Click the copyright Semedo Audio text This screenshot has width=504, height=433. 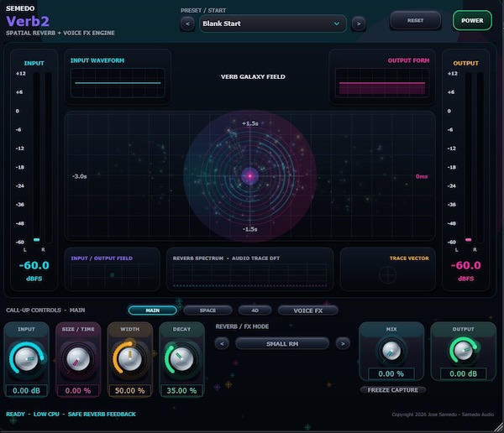coord(443,415)
